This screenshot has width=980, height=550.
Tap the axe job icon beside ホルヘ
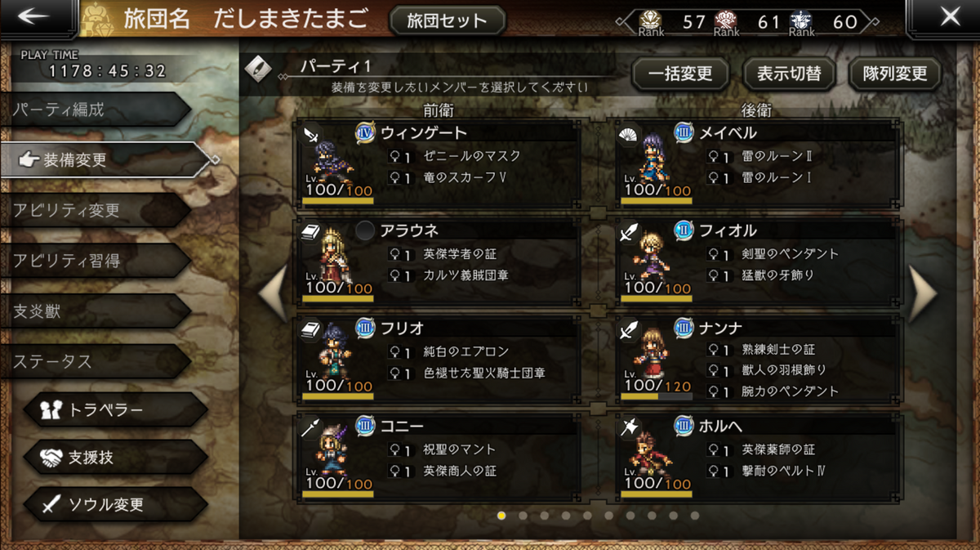pyautogui.click(x=629, y=428)
